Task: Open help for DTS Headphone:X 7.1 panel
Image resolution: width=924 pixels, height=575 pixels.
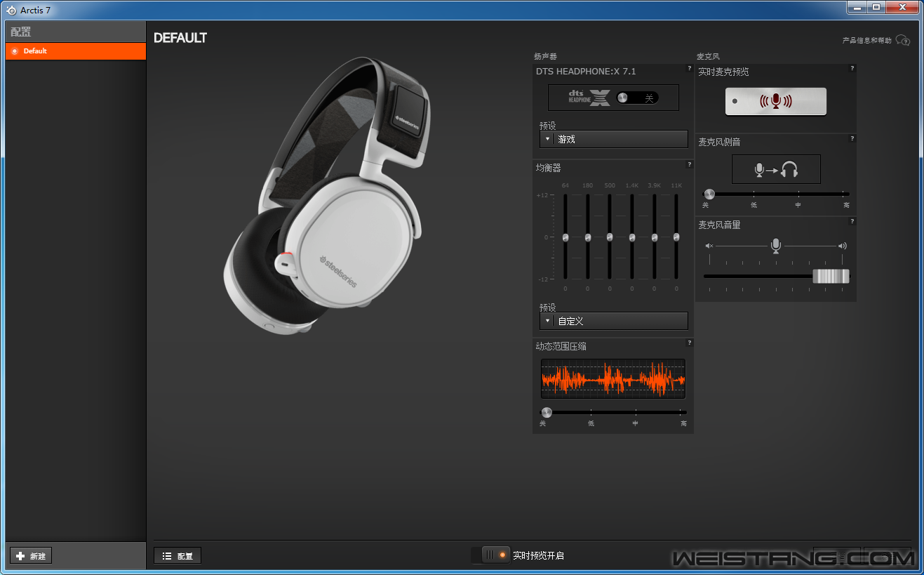Action: [690, 68]
